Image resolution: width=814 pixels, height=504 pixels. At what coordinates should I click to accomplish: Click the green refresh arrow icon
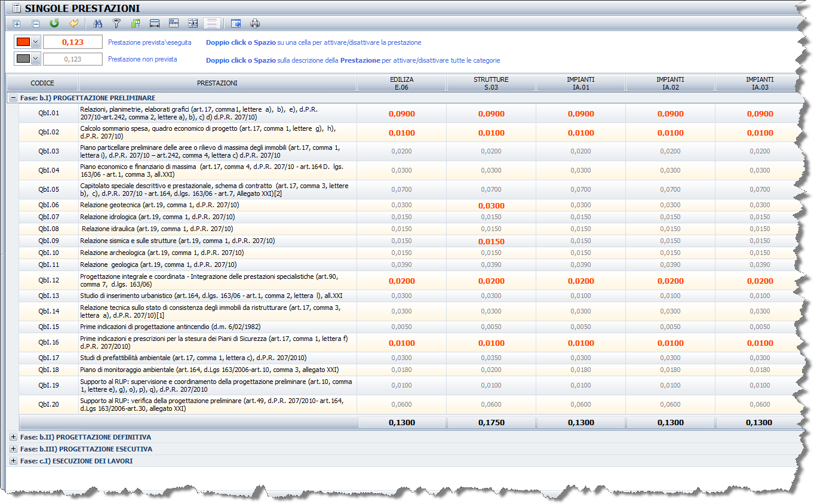point(54,23)
